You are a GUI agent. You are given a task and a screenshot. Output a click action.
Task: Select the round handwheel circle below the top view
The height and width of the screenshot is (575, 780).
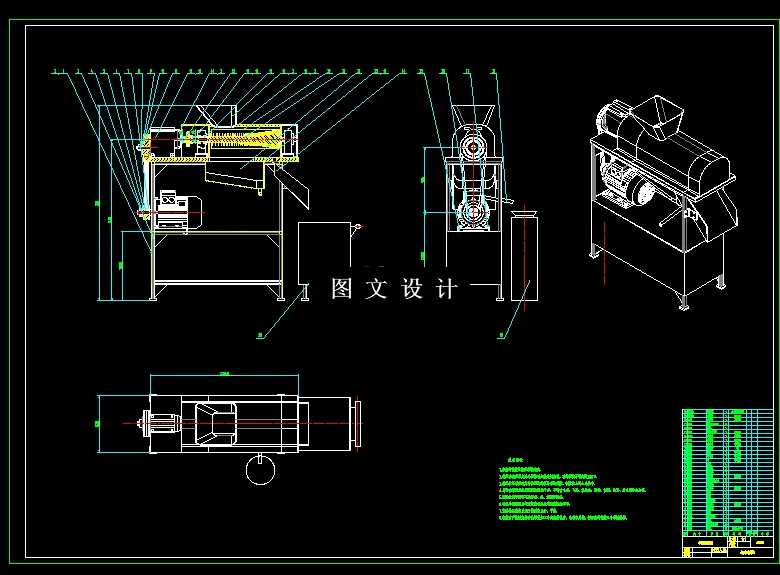click(x=260, y=469)
